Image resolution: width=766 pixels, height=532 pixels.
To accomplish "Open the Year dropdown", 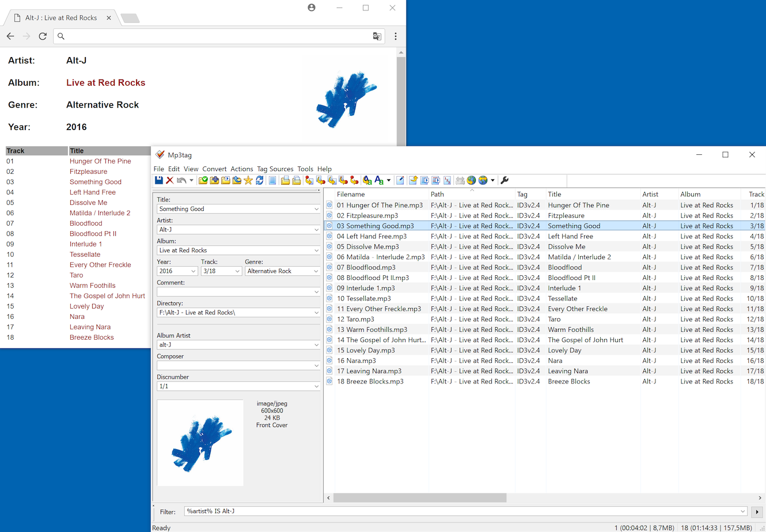I will [194, 271].
